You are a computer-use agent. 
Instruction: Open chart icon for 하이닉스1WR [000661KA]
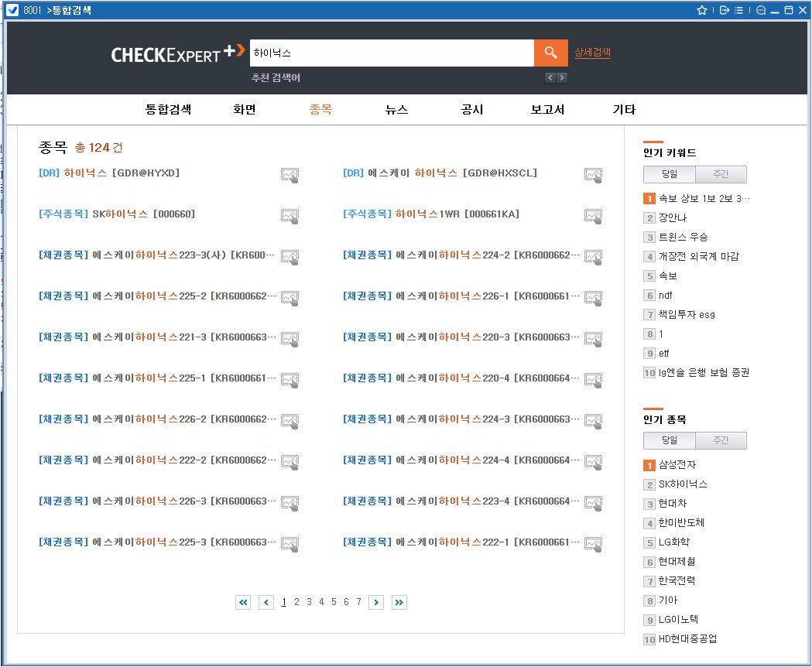point(593,216)
